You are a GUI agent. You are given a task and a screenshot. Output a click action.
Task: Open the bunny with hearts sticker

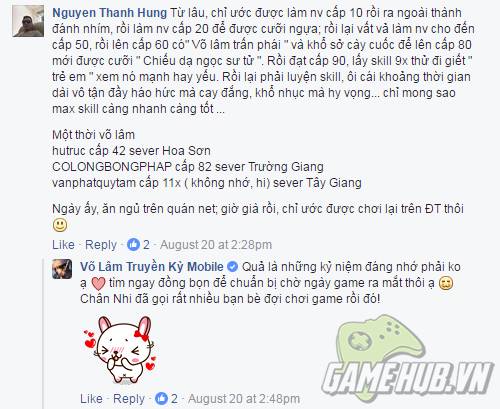pos(120,349)
